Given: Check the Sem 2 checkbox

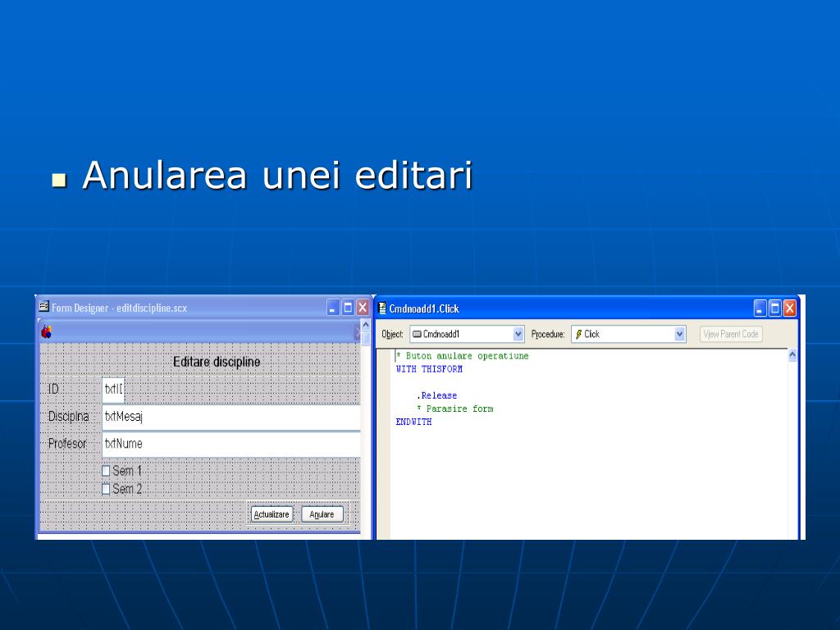Looking at the screenshot, I should (x=106, y=489).
